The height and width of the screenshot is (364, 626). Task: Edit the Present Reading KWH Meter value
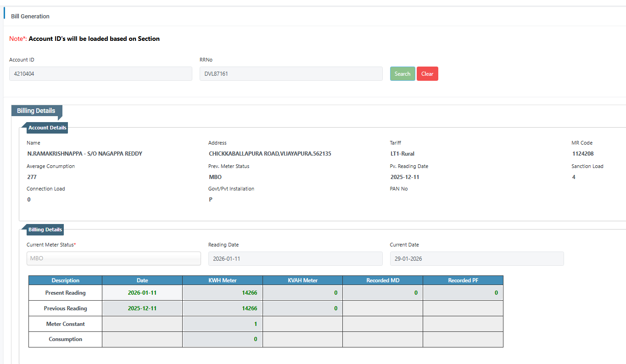[223, 293]
